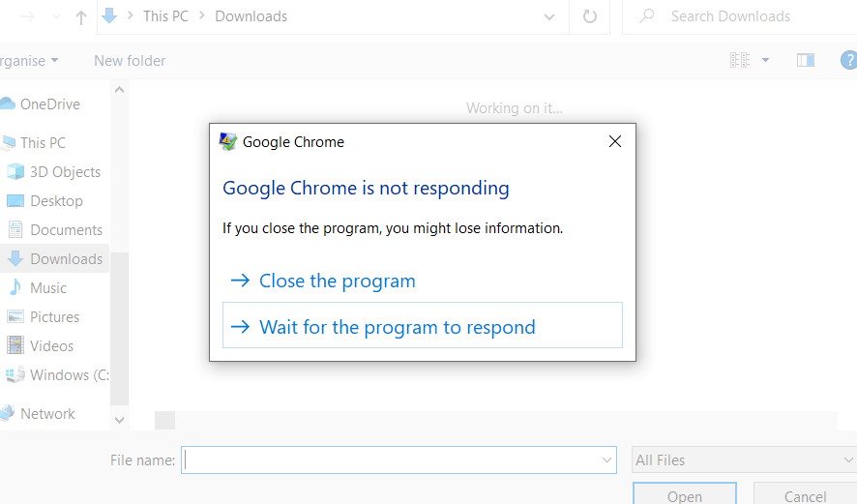Click the blue Downloads arrow icon in address bar
This screenshot has width=857, height=504.
tap(109, 15)
